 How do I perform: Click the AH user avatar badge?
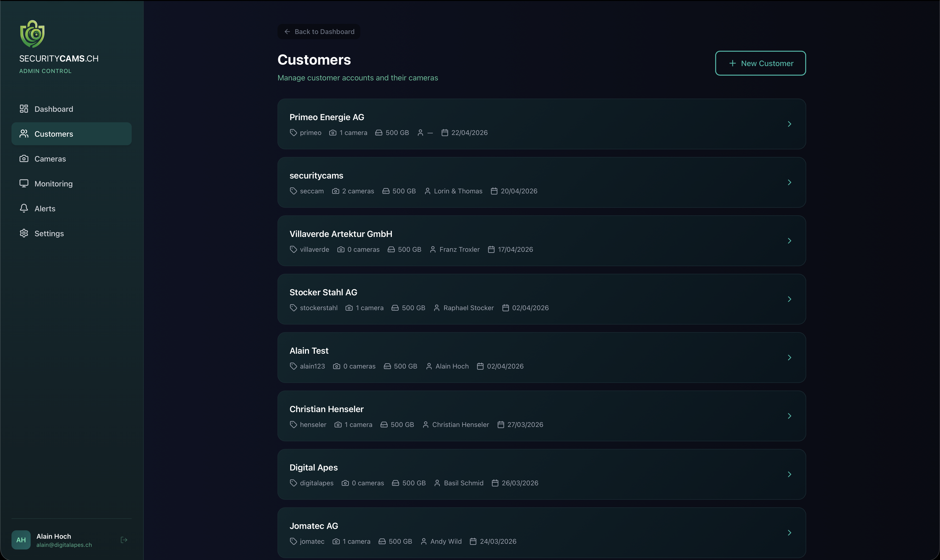(x=21, y=540)
